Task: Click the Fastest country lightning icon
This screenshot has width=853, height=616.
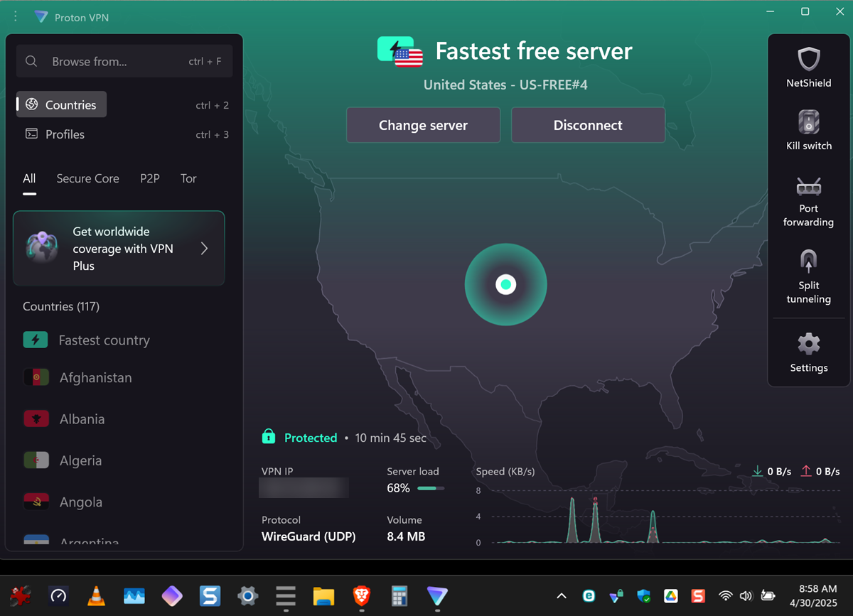Action: point(36,340)
